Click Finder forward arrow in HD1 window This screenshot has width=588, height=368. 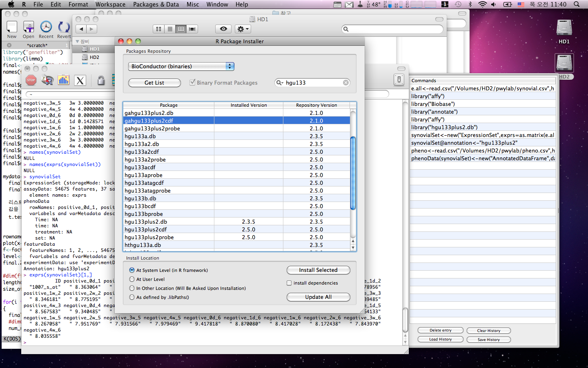click(92, 29)
